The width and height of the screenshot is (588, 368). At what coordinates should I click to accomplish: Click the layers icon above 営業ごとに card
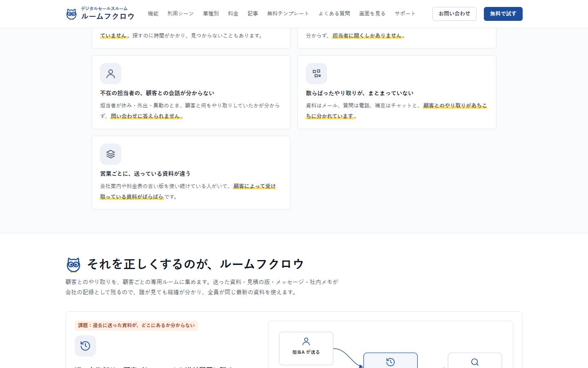(x=111, y=154)
